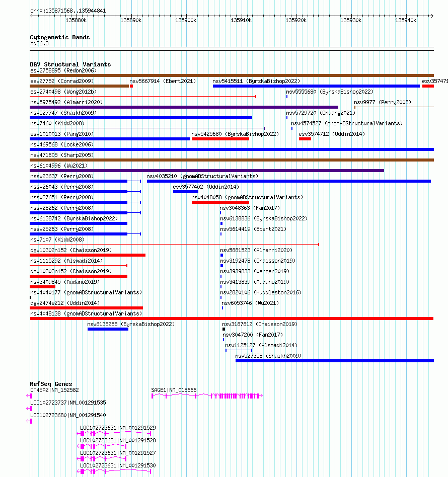This screenshot has width=448, height=477.
Task: Click nsv5425680 (ByrskaBishop2022) red bar
Action: click(220, 139)
